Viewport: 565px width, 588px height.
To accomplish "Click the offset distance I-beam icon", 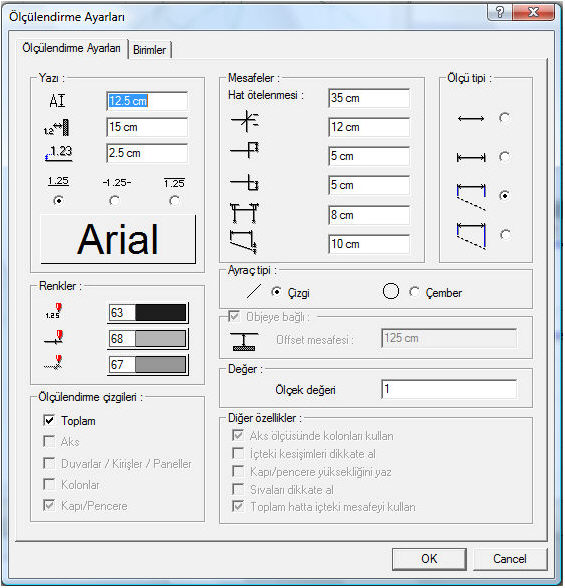I will pos(244,341).
